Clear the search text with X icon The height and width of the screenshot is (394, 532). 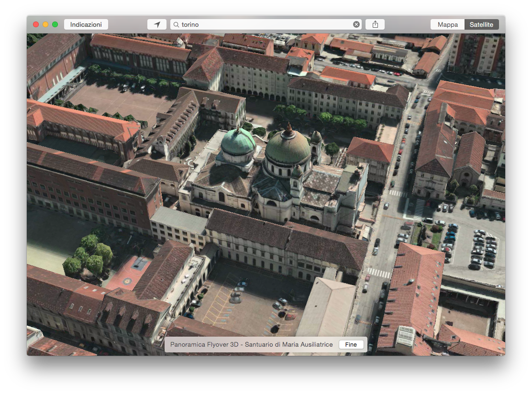coord(356,24)
